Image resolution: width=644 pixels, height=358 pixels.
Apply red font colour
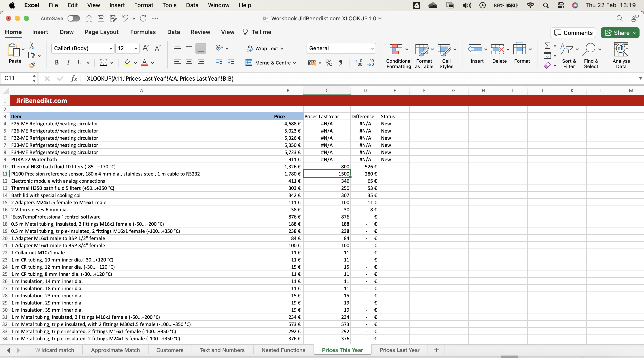[144, 63]
